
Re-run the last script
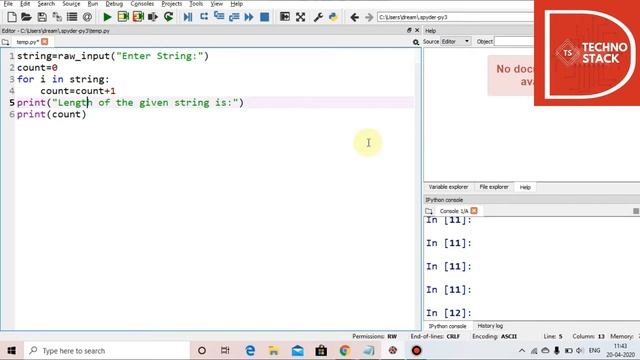coord(168,17)
